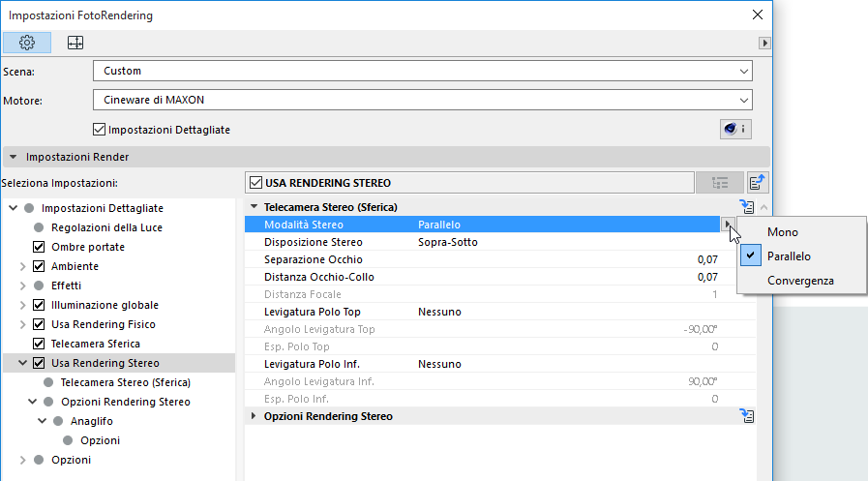Screen dimensions: 868x481
Task: Expand the bottom Opzioni tree node
Action: pos(22,460)
